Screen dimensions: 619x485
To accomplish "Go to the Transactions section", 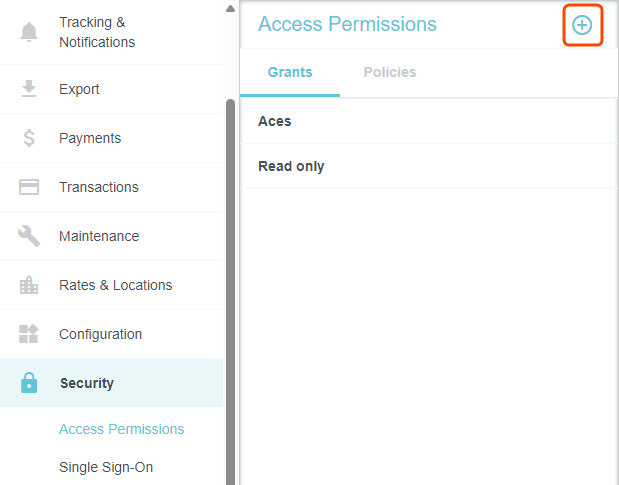I will [99, 187].
